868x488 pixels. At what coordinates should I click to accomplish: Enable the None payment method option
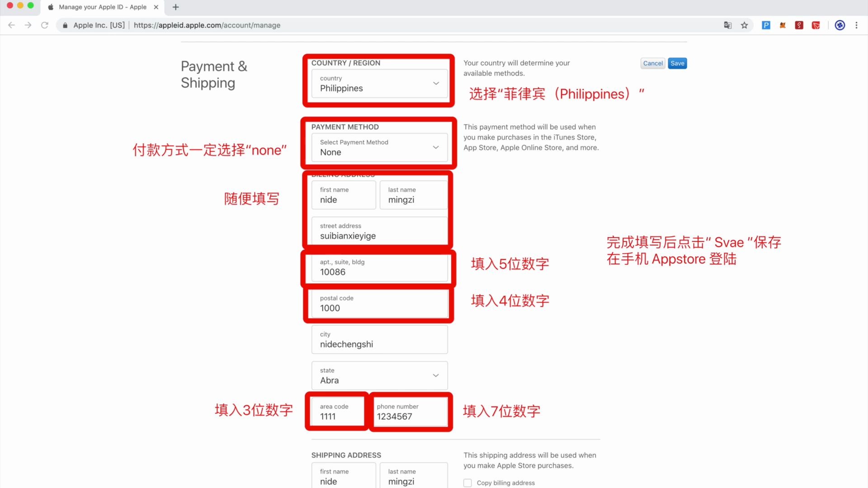click(379, 147)
